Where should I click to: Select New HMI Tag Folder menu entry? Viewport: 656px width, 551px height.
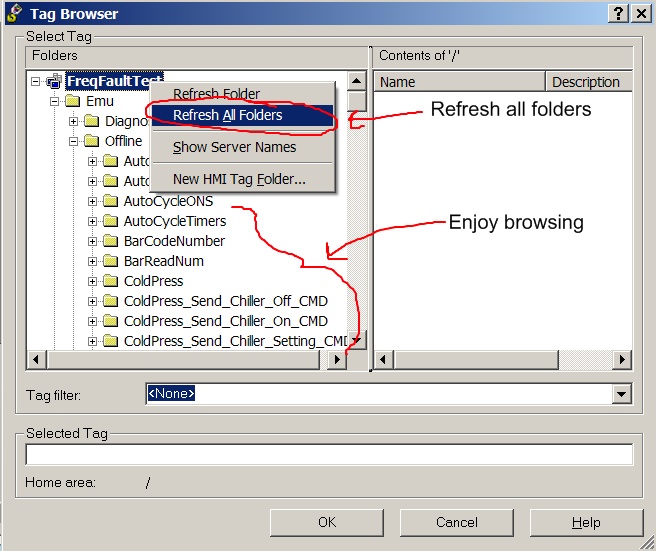coord(243,179)
